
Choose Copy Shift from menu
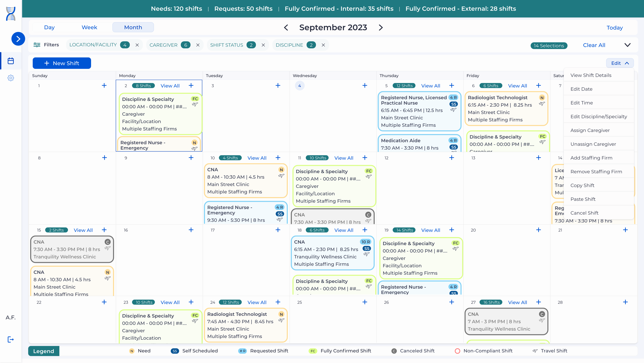599,186
